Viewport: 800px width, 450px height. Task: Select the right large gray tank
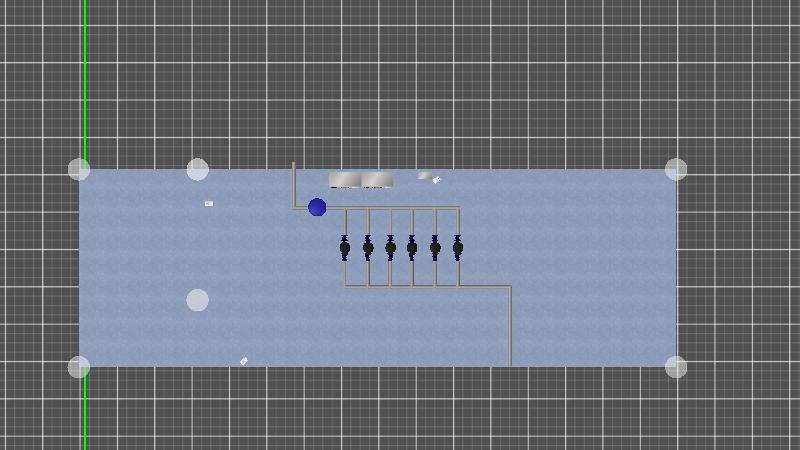[x=377, y=180]
